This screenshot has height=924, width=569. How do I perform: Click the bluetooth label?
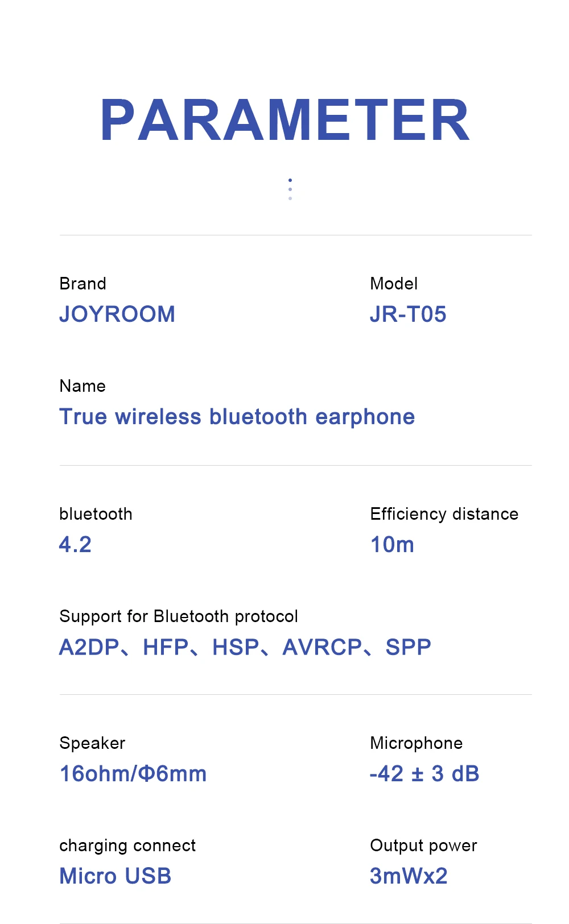[x=96, y=514]
